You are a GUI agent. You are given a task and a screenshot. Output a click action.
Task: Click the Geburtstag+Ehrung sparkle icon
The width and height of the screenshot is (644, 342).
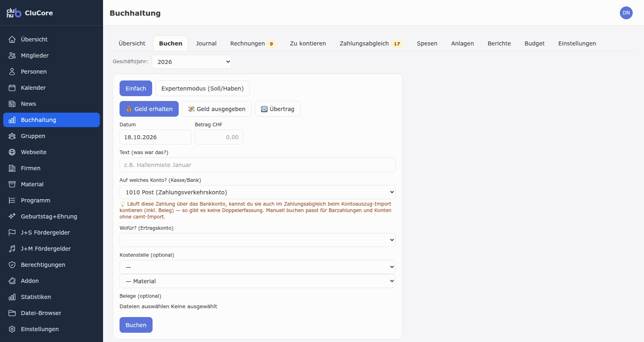click(x=12, y=216)
